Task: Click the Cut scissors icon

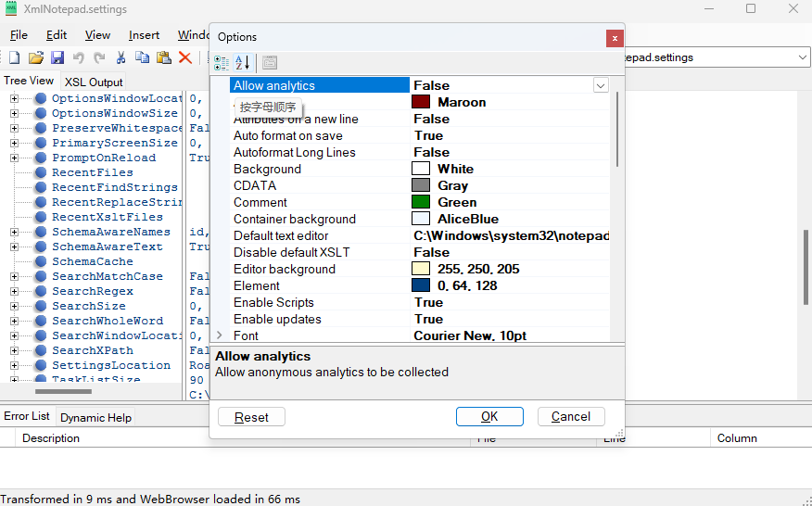Action: point(121,57)
